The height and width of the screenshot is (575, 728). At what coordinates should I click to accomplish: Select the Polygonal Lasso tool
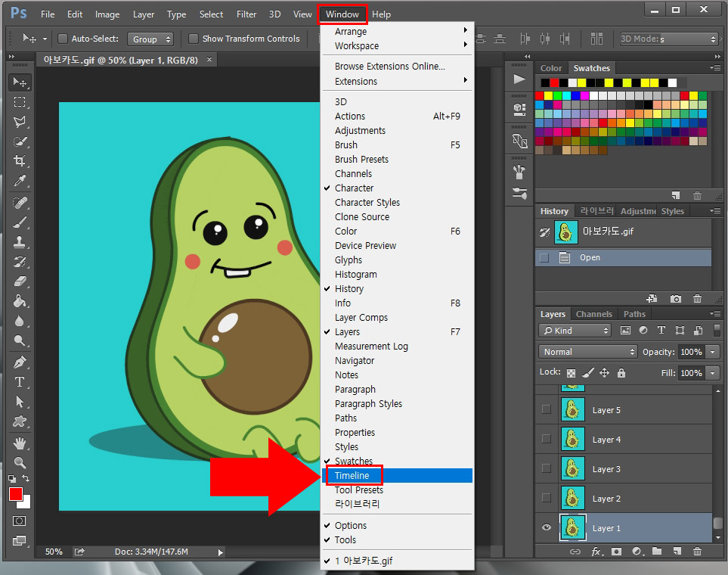[x=20, y=122]
